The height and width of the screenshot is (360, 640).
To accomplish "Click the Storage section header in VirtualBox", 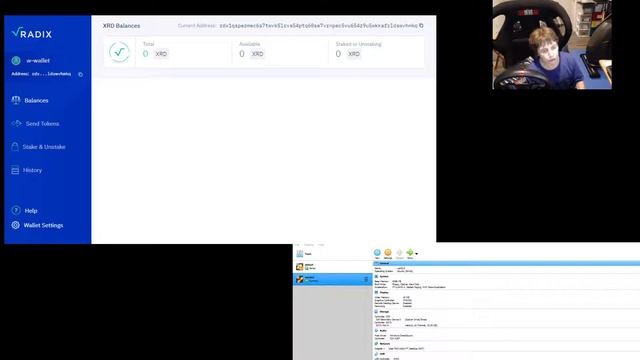I will click(x=382, y=312).
